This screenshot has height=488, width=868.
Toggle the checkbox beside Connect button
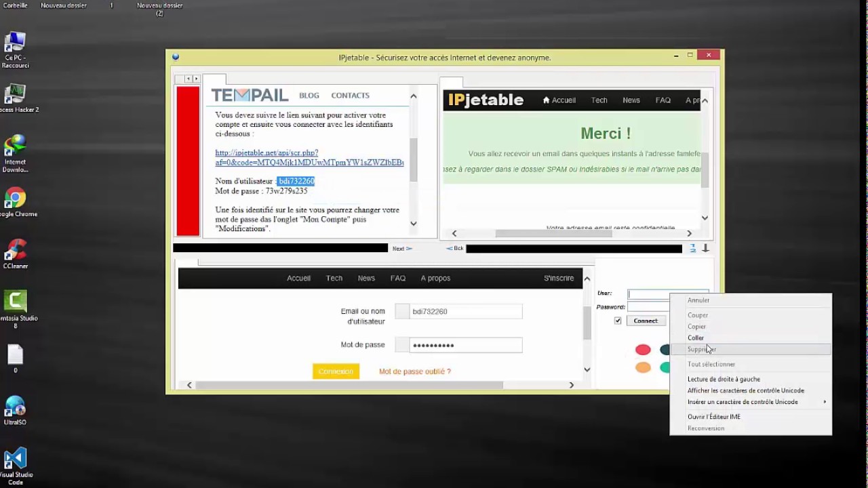click(618, 321)
